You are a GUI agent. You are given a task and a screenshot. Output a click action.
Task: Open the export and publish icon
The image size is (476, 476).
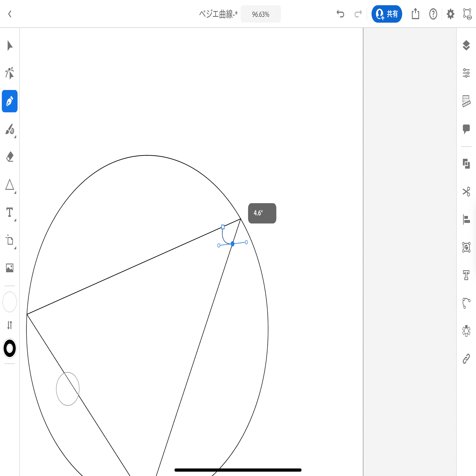point(415,14)
